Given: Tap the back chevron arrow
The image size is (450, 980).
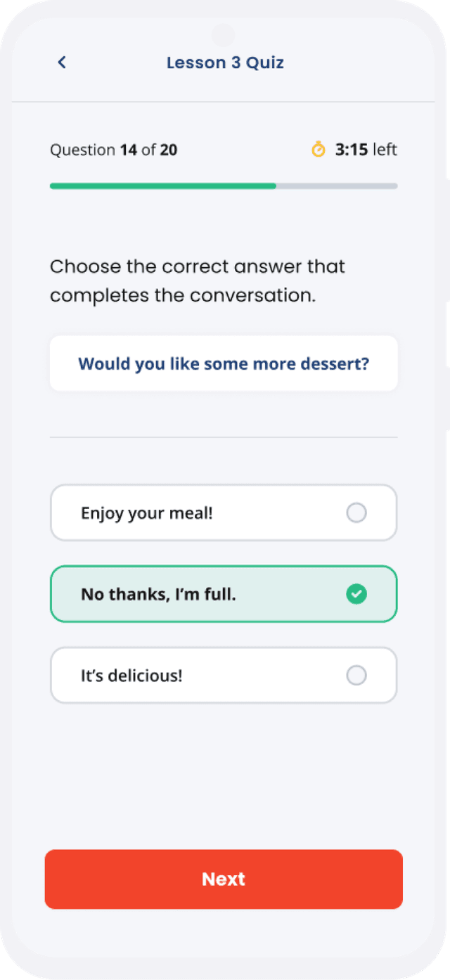Looking at the screenshot, I should pyautogui.click(x=61, y=62).
